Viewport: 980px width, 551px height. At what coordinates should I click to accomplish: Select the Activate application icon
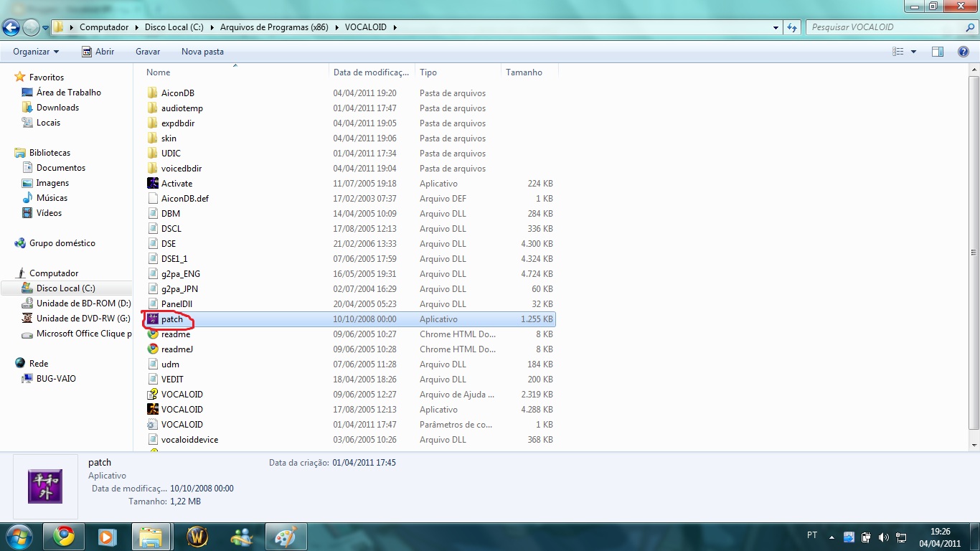point(152,184)
